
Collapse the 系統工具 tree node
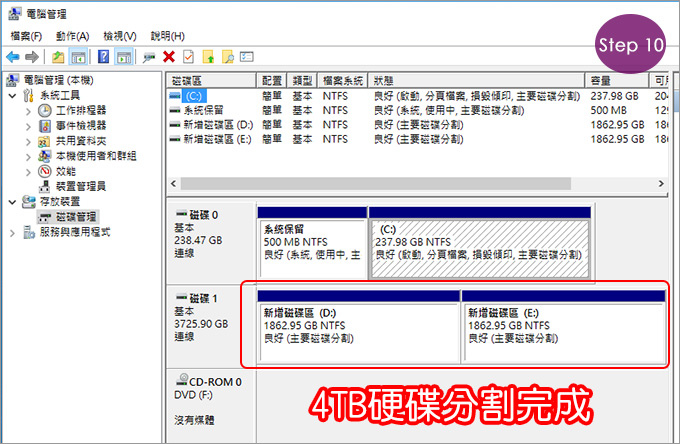click(x=13, y=95)
